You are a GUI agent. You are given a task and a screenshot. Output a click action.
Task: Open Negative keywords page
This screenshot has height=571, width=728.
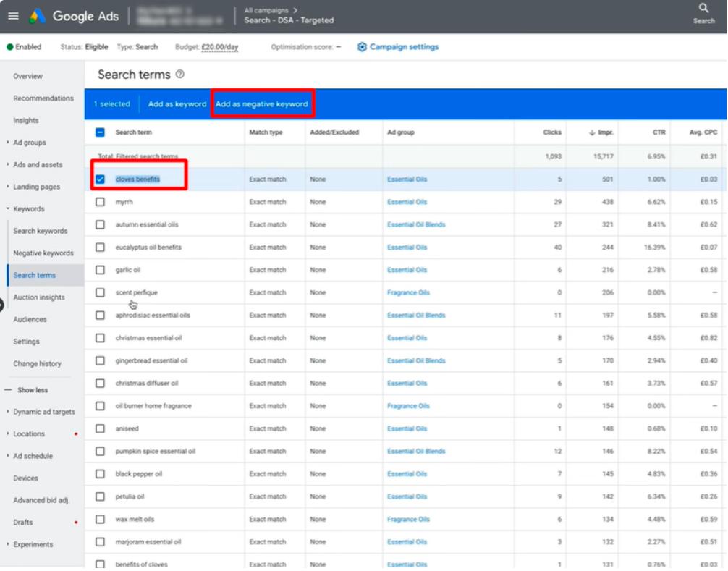point(43,253)
